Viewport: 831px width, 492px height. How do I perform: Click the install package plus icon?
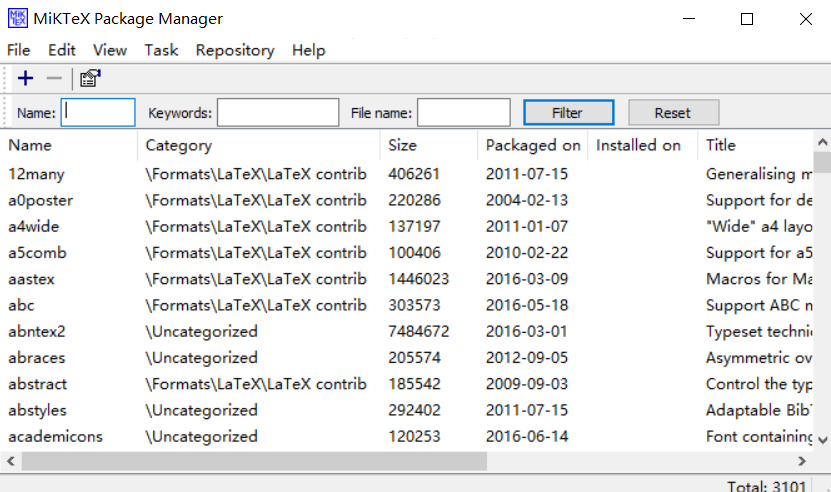[25, 79]
